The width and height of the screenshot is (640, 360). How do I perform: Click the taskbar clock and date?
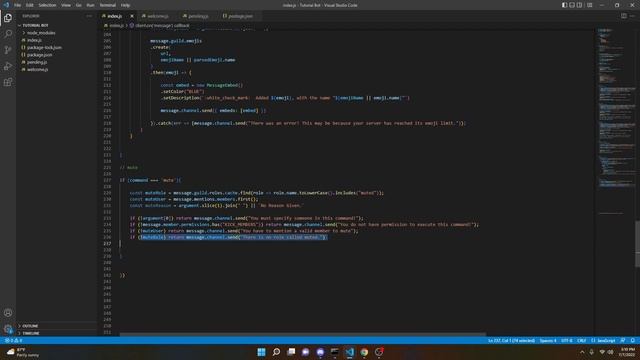628,352
